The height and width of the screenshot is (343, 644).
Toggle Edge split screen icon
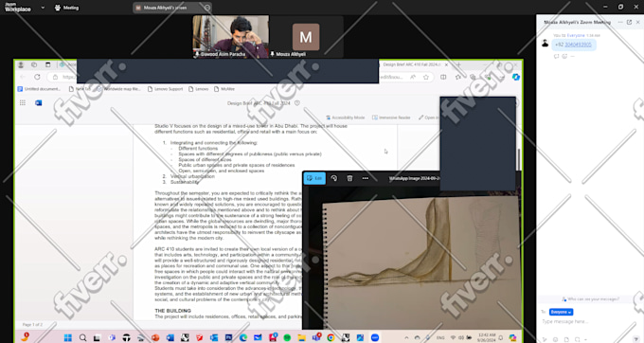click(x=443, y=77)
